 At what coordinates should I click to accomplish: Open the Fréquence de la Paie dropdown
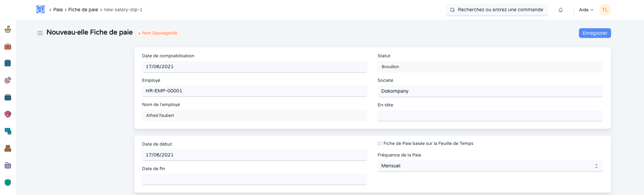pyautogui.click(x=490, y=166)
